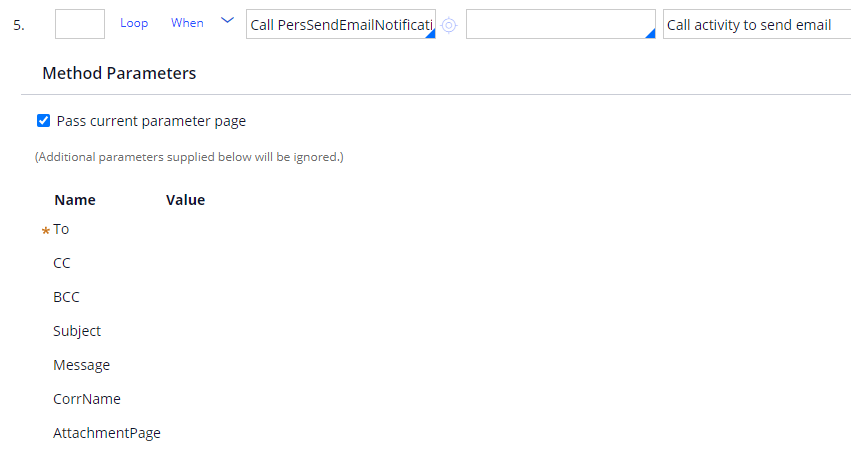Click the 'Pass current parameter page' label text
851x458 pixels.
pyautogui.click(x=151, y=121)
